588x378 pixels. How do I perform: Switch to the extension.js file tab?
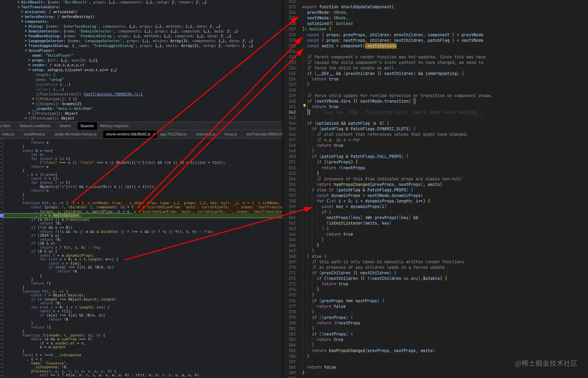point(206,134)
